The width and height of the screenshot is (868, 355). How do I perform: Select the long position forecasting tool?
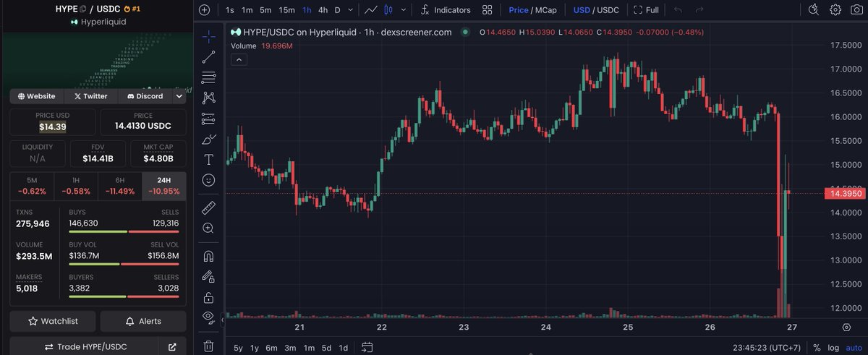tap(208, 118)
